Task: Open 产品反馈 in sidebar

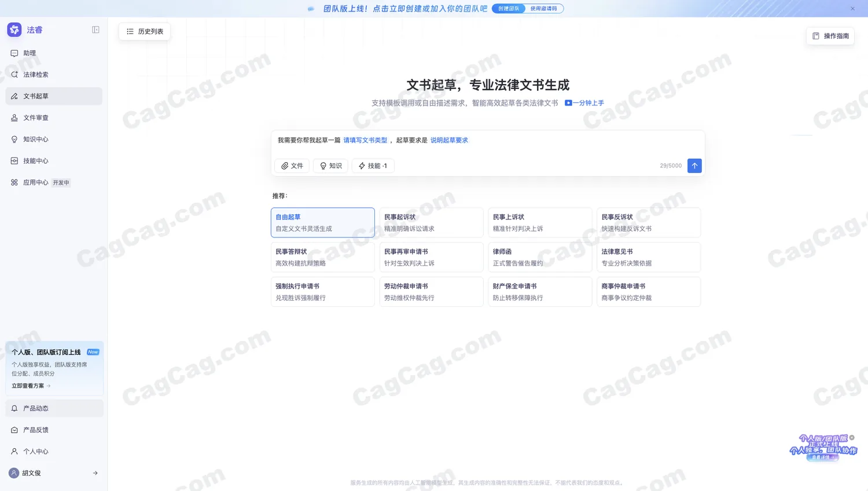Action: coord(54,430)
